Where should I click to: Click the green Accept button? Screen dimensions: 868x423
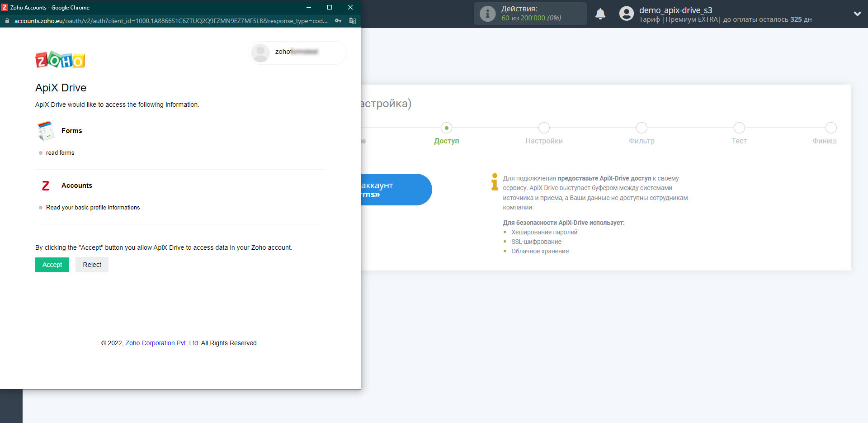(52, 265)
